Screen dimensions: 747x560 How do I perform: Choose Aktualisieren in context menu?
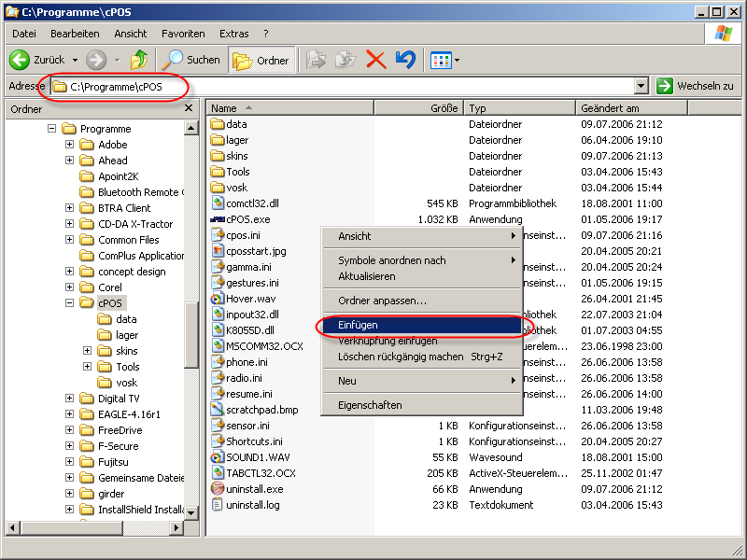tap(422, 276)
